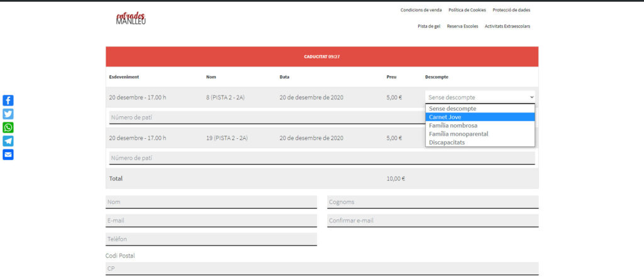Image resolution: width=644 pixels, height=277 pixels.
Task: Click the Entrades Manlleu logo
Action: [131, 19]
